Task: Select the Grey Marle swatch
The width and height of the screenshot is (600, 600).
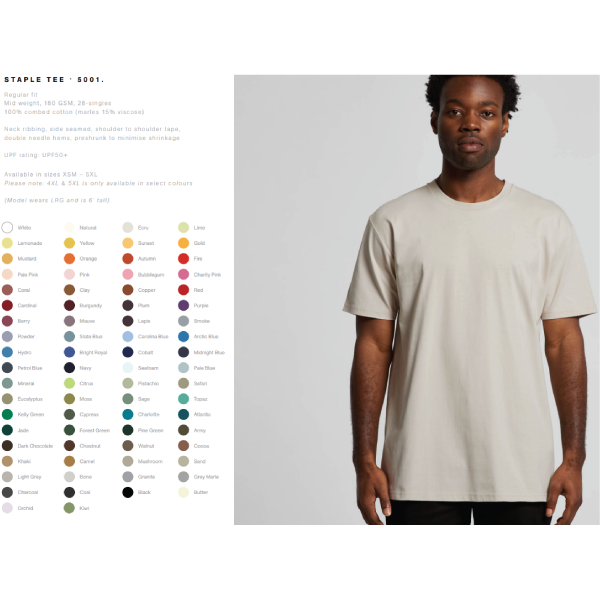Action: point(184,477)
